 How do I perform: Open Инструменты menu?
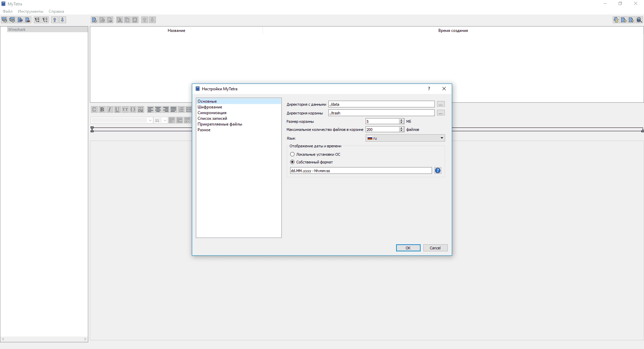pos(31,11)
